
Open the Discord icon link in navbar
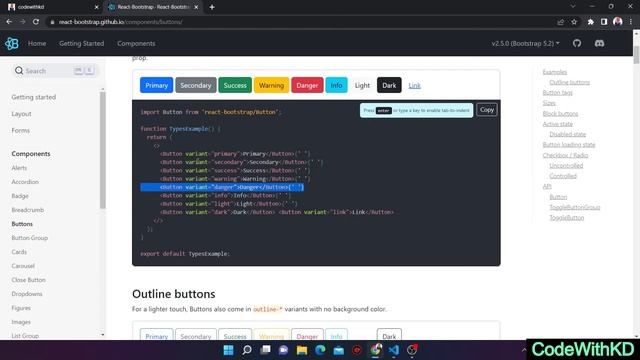point(599,43)
